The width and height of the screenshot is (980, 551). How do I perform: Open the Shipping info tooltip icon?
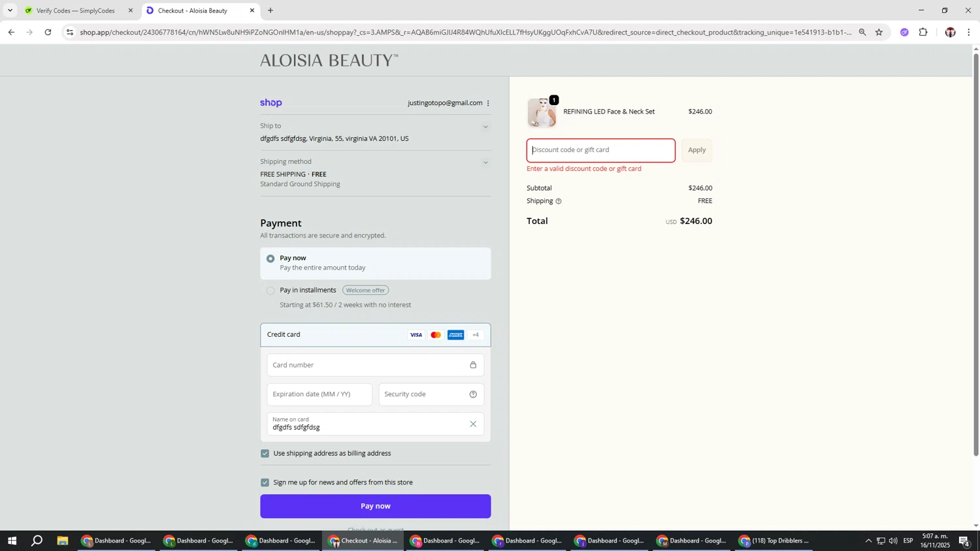coord(558,201)
